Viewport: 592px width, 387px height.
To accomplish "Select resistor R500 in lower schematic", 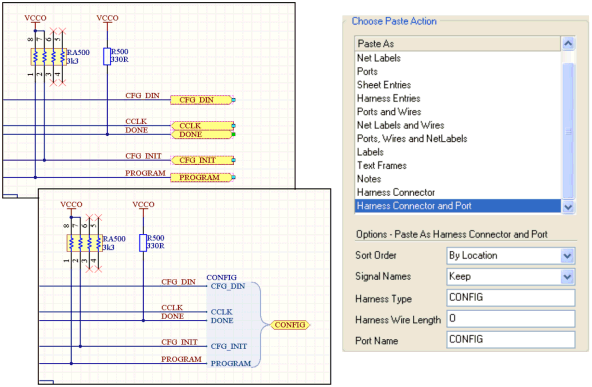I will point(143,243).
